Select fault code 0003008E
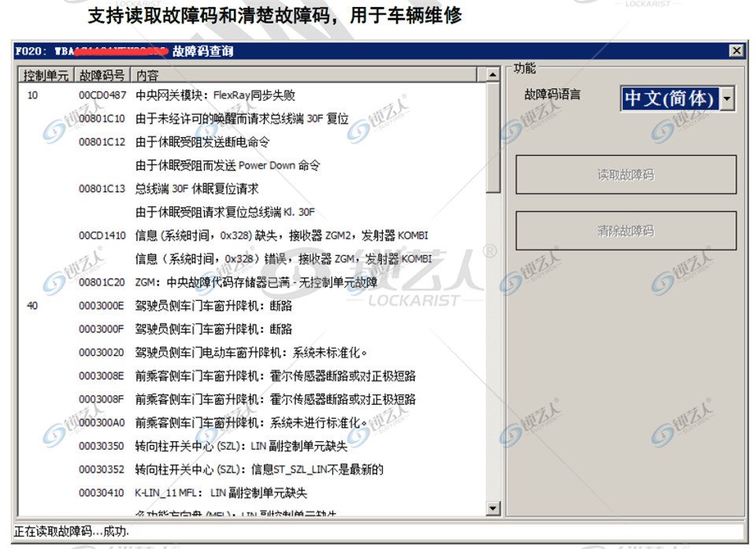 click(x=102, y=376)
